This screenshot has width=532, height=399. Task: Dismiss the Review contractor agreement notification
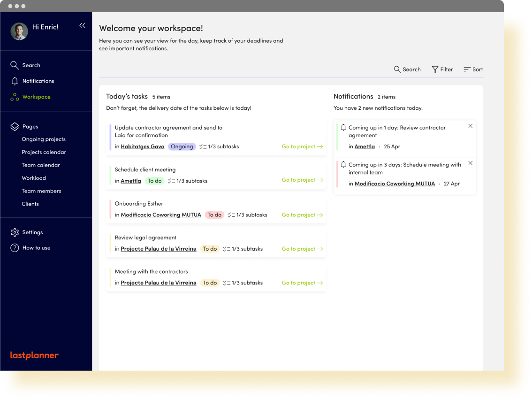470,126
